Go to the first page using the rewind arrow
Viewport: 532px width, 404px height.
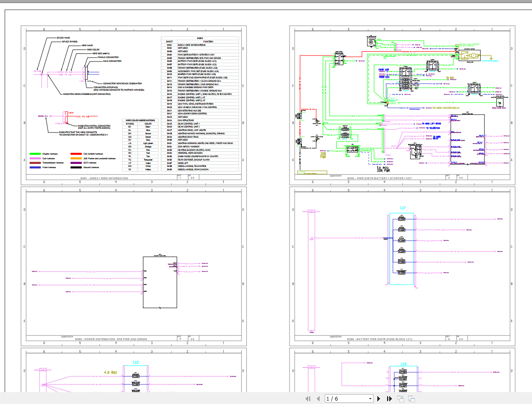[x=308, y=398]
